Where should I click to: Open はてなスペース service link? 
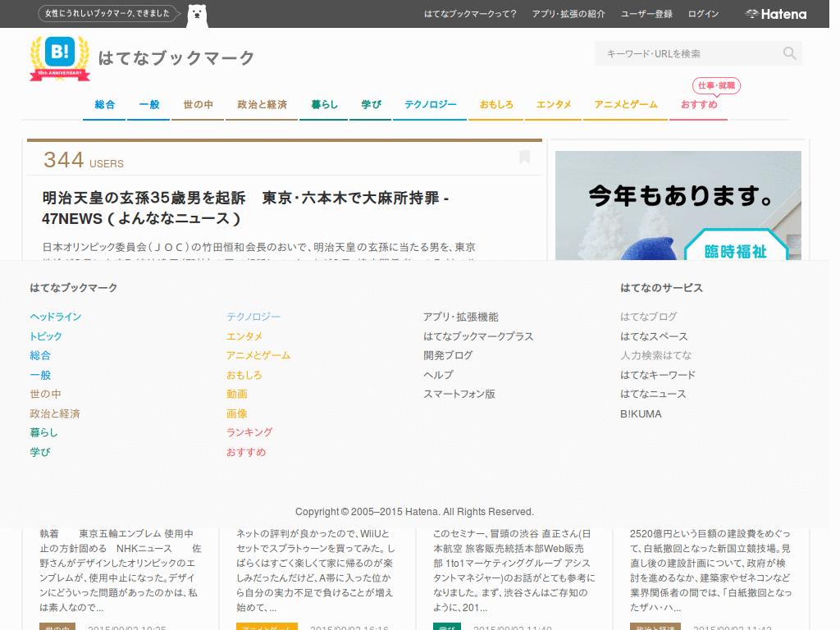point(654,336)
